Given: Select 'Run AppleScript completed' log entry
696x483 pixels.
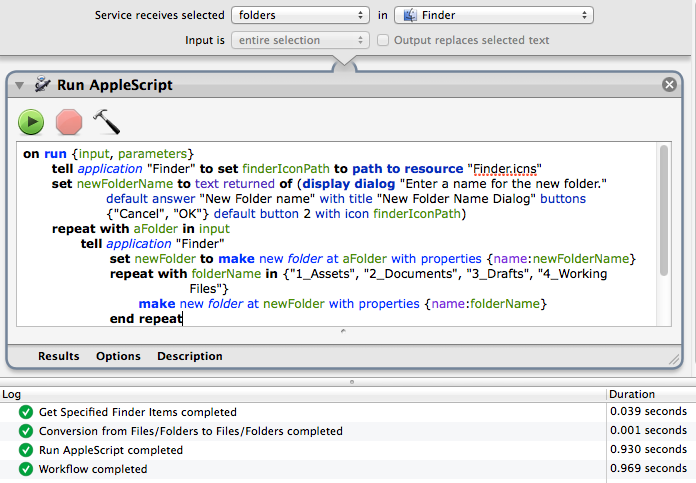Looking at the screenshot, I should (x=348, y=450).
